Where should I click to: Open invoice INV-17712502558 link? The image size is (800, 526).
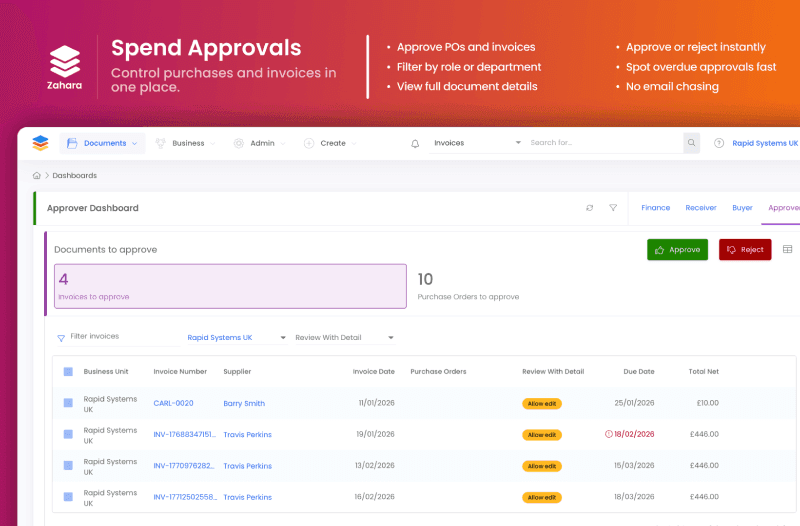185,496
